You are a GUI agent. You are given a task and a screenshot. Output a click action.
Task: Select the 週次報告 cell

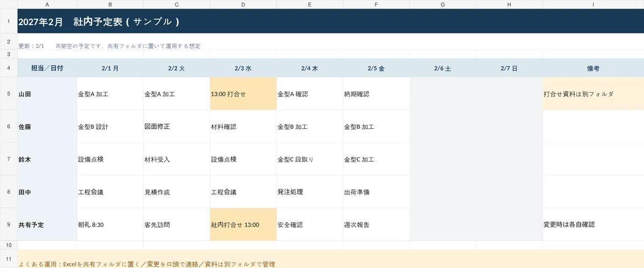(x=377, y=224)
